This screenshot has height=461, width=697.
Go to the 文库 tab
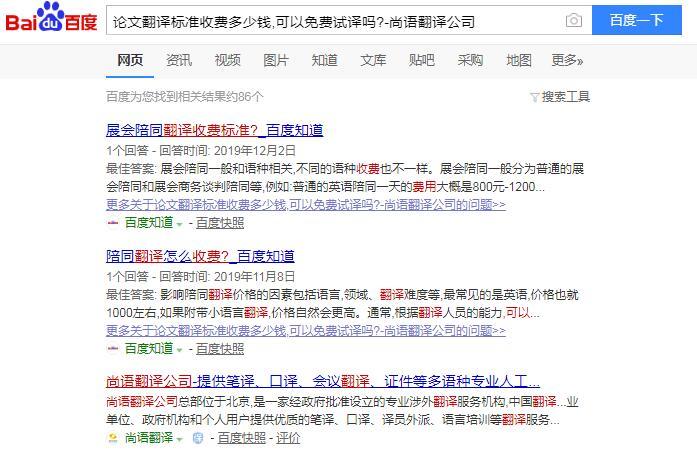coord(373,60)
